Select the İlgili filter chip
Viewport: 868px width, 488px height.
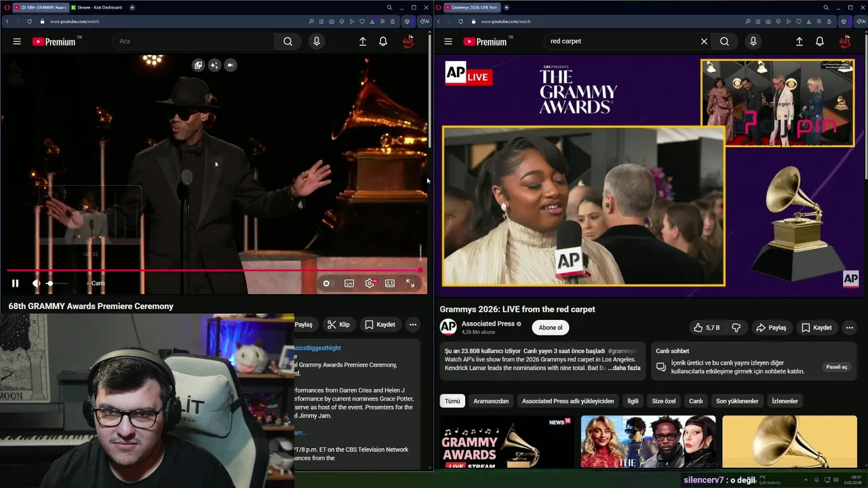click(633, 401)
